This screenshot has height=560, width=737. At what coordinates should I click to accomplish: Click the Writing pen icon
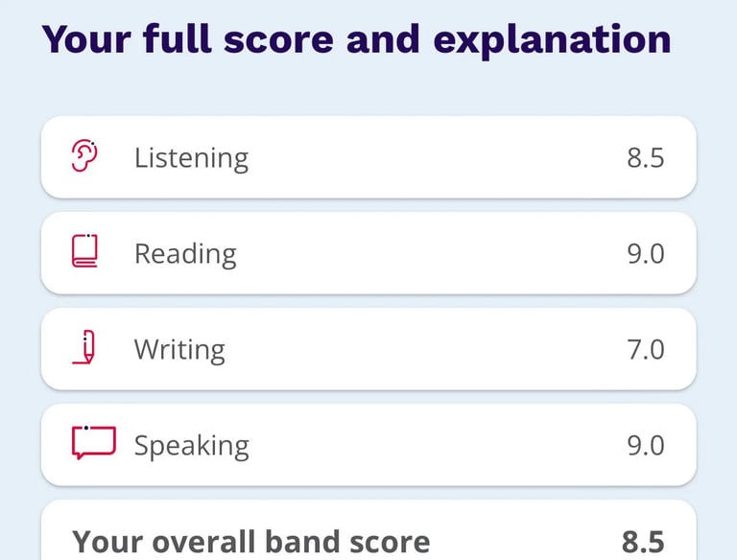(x=84, y=347)
